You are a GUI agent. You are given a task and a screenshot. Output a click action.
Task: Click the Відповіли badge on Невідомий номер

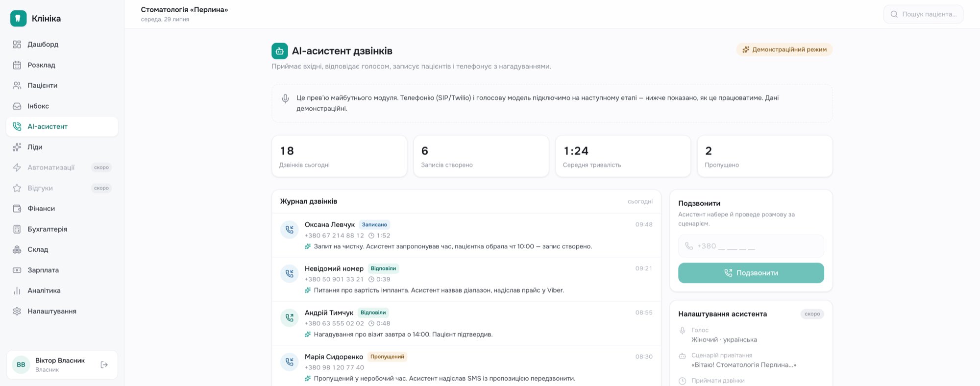(x=383, y=268)
